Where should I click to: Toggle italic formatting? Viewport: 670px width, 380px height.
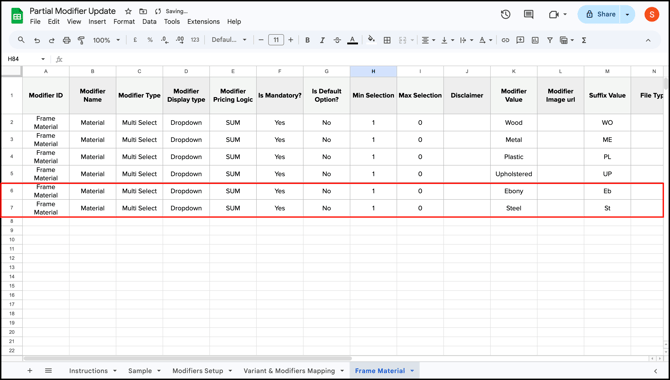(x=322, y=40)
